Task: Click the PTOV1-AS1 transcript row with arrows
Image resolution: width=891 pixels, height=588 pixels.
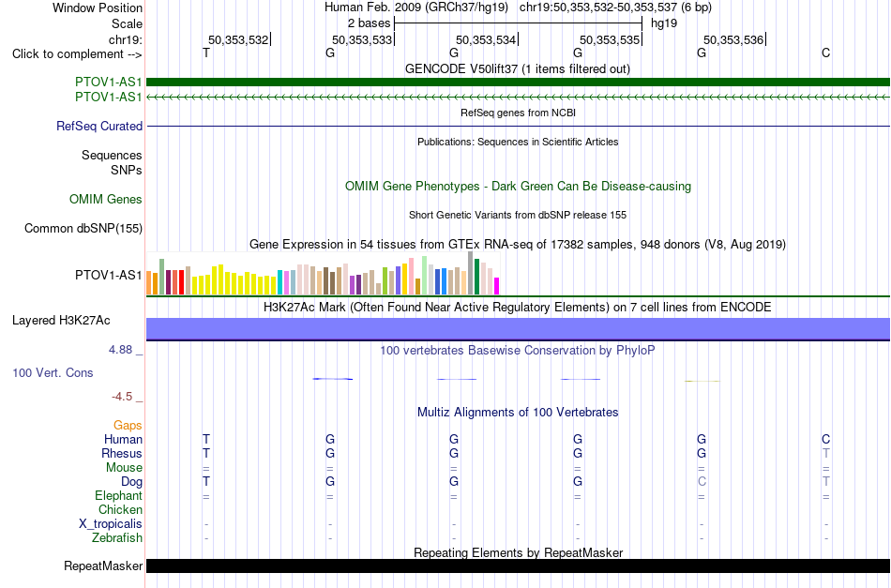Action: [x=518, y=98]
